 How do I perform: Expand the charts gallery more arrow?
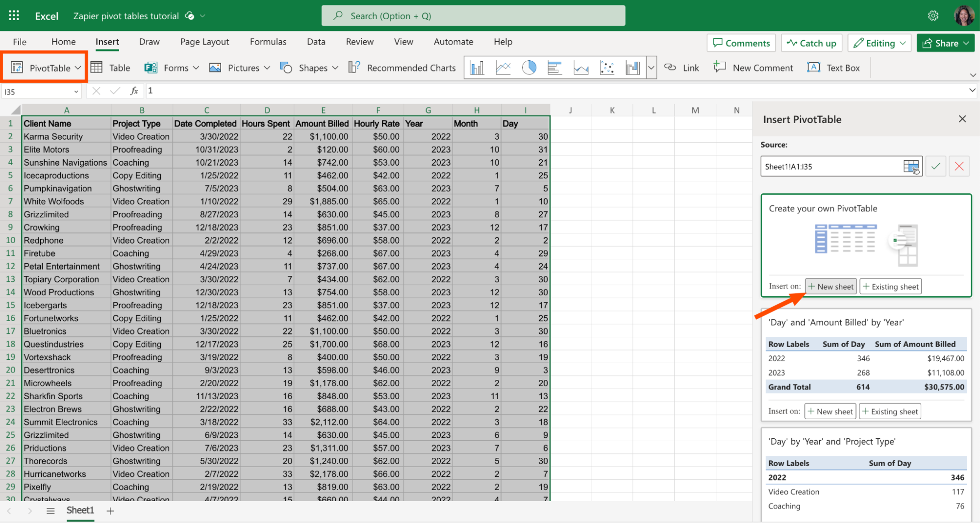(652, 68)
